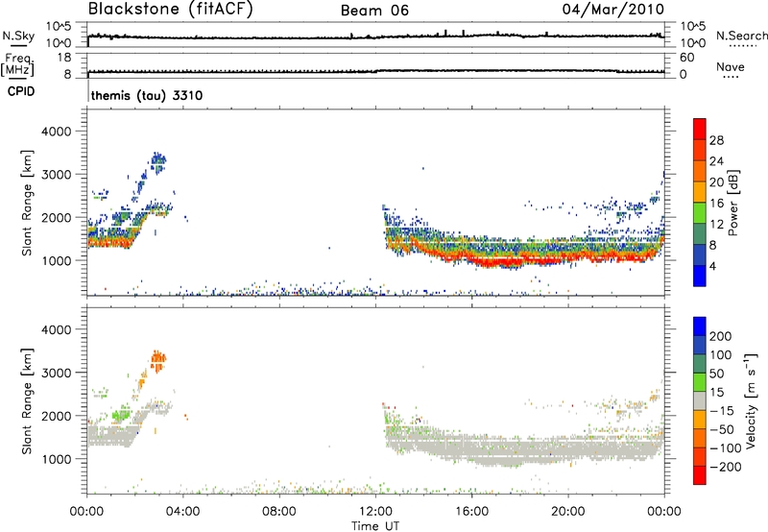Pick the top blue swatch of the Velocity colorbar
The width and height of the screenshot is (768, 532).
pos(700,326)
